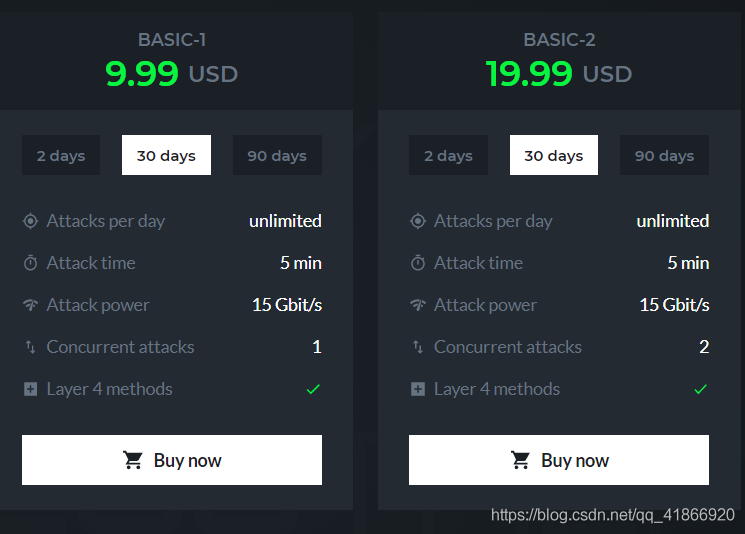
Task: Click the green checkmark for BASIC-2 Layer 4 methods
Action: [700, 390]
